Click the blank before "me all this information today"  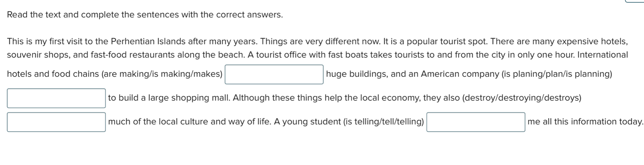click(x=476, y=122)
